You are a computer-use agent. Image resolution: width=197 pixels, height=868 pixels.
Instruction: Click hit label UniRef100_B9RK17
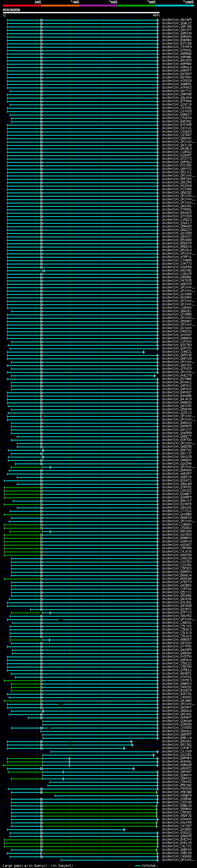pyautogui.click(x=177, y=115)
